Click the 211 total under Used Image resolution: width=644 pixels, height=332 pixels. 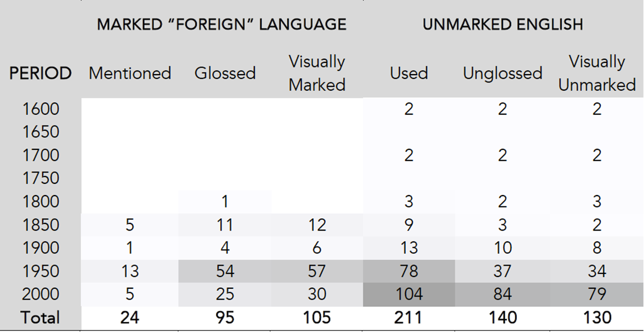409,318
